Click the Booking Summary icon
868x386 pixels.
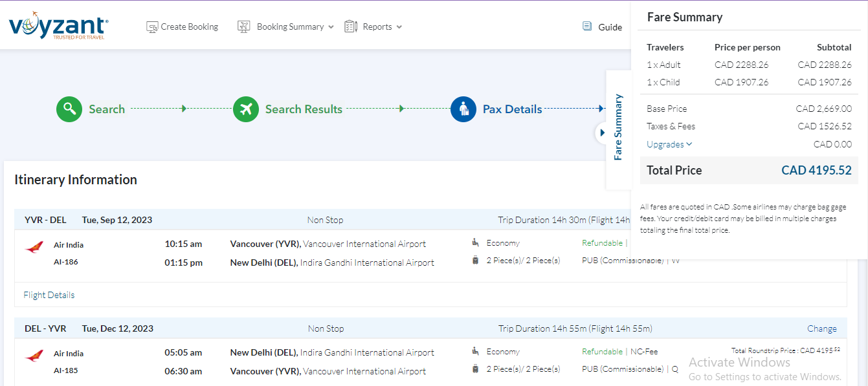click(244, 27)
